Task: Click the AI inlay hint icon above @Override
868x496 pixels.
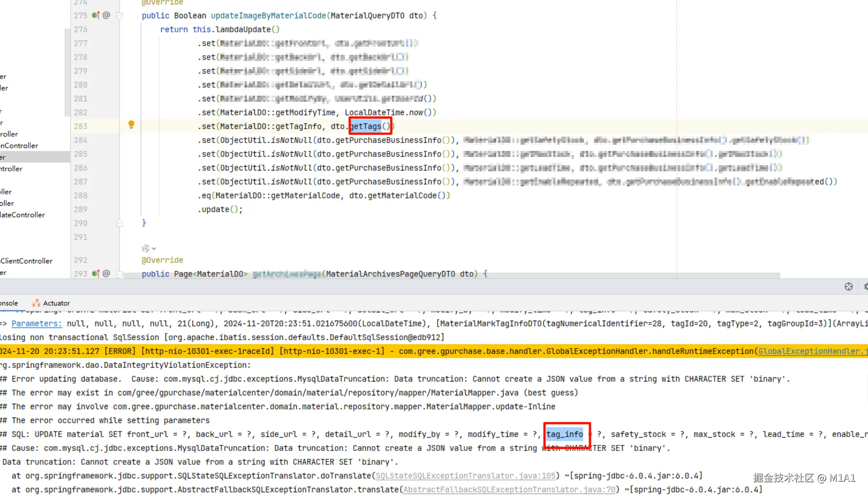Action: point(145,248)
